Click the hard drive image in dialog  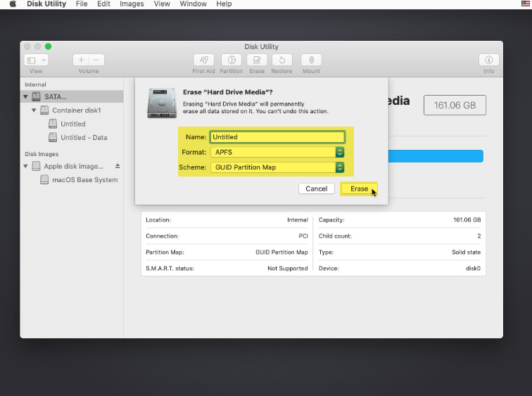pyautogui.click(x=162, y=103)
